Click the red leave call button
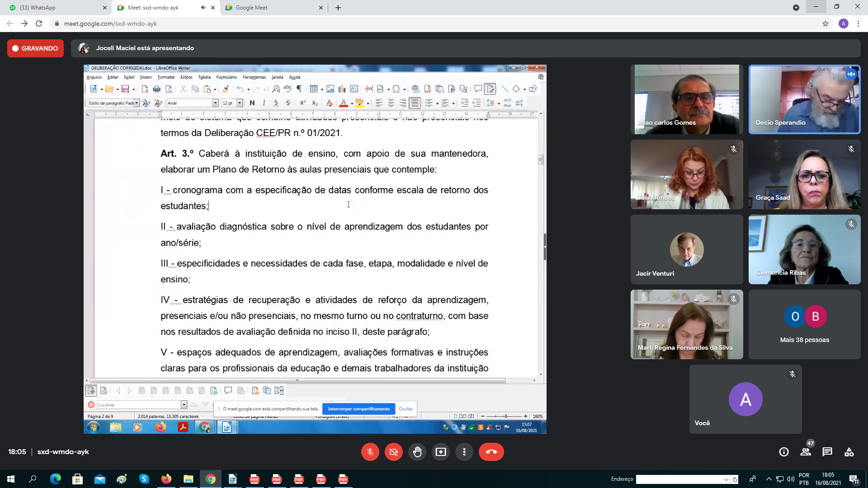This screenshot has height=488, width=868. click(x=491, y=452)
